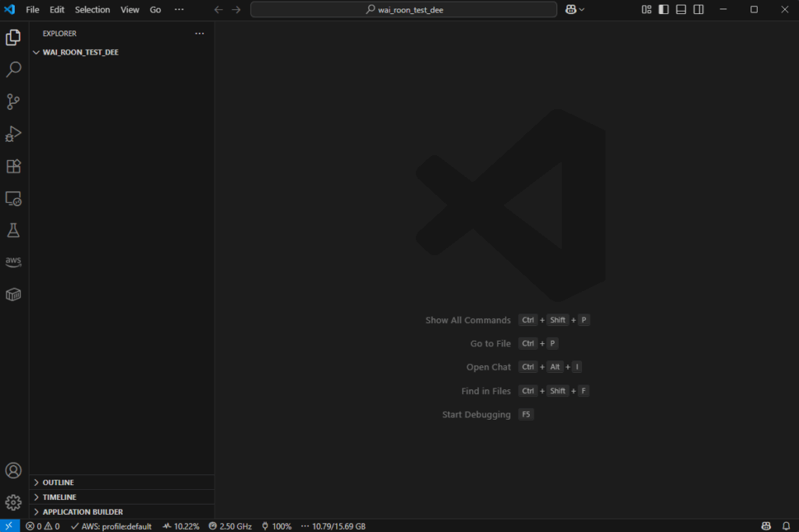Open Copilot status in status bar
This screenshot has width=799, height=532.
click(766, 527)
